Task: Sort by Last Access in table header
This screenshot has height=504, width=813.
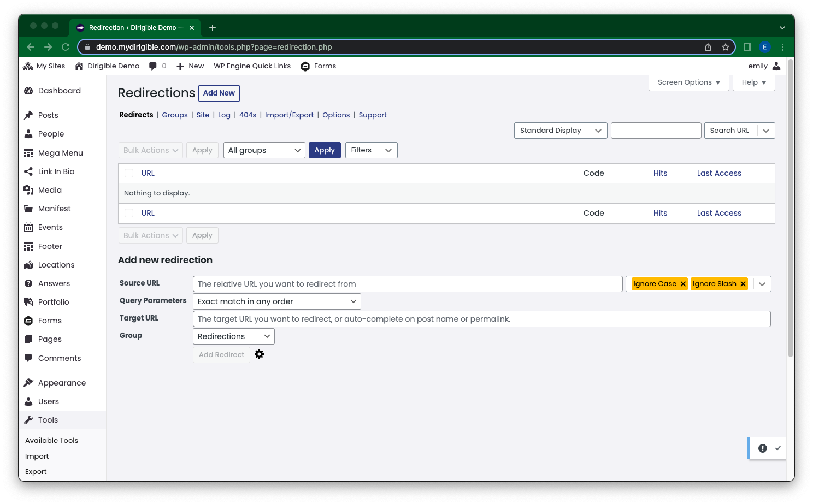Action: (719, 173)
